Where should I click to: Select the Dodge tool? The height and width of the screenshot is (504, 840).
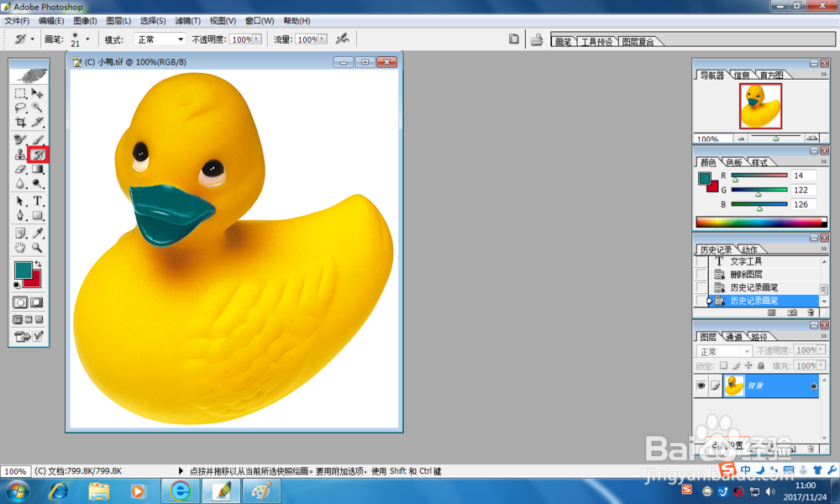[x=38, y=184]
